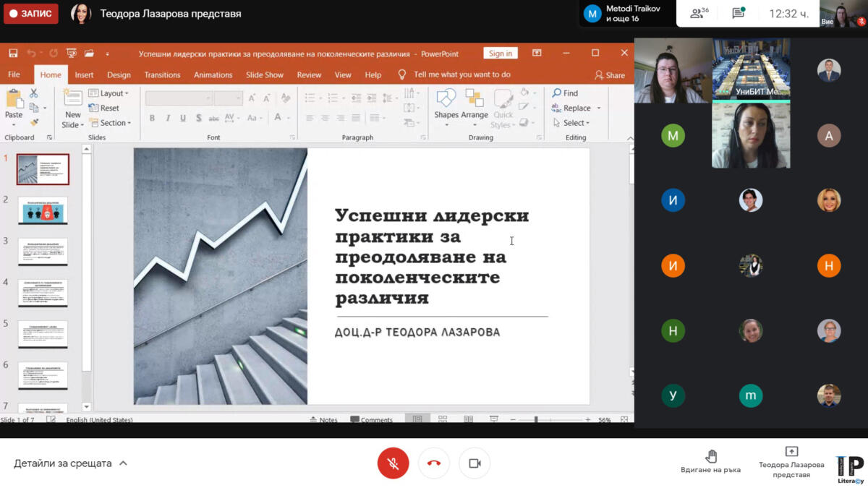868x488 pixels.
Task: Open Ribbon Display Options icon
Action: 537,53
